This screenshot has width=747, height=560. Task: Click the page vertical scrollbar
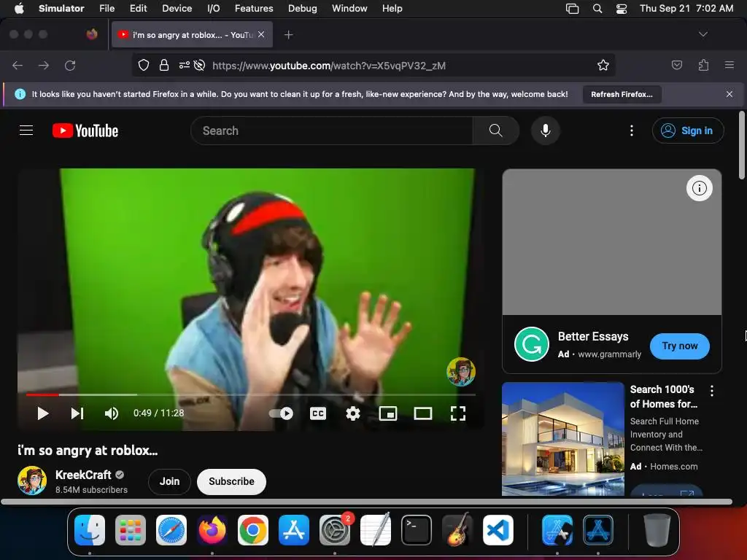[741, 145]
